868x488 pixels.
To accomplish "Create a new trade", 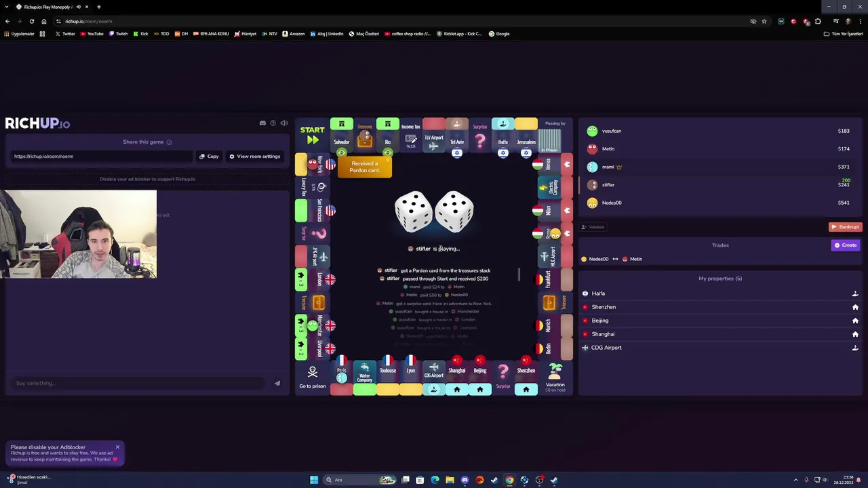I will [846, 245].
